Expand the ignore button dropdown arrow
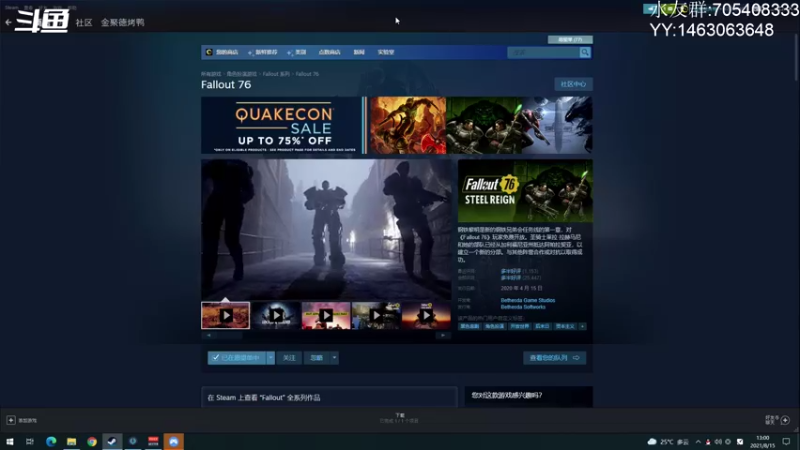This screenshot has height=450, width=800. coord(334,358)
